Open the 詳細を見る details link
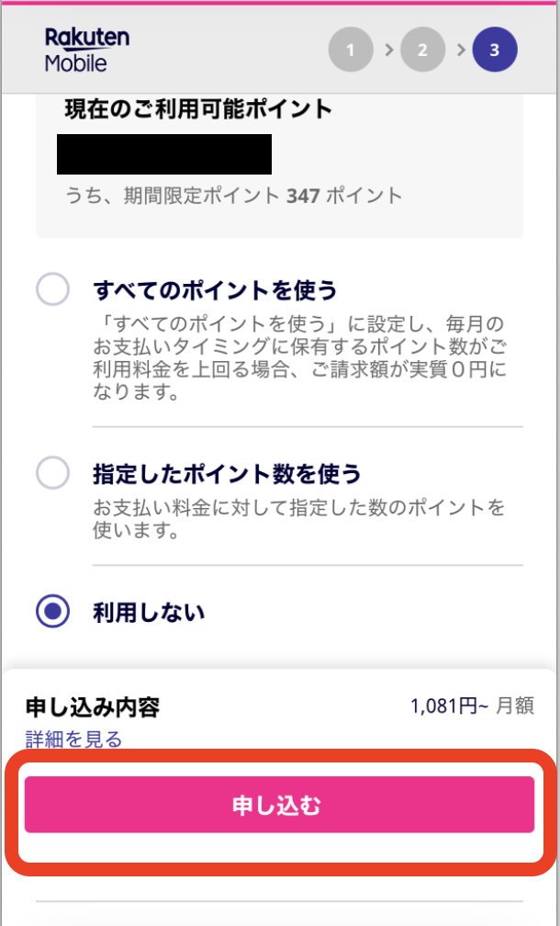The width and height of the screenshot is (560, 926). tap(73, 740)
